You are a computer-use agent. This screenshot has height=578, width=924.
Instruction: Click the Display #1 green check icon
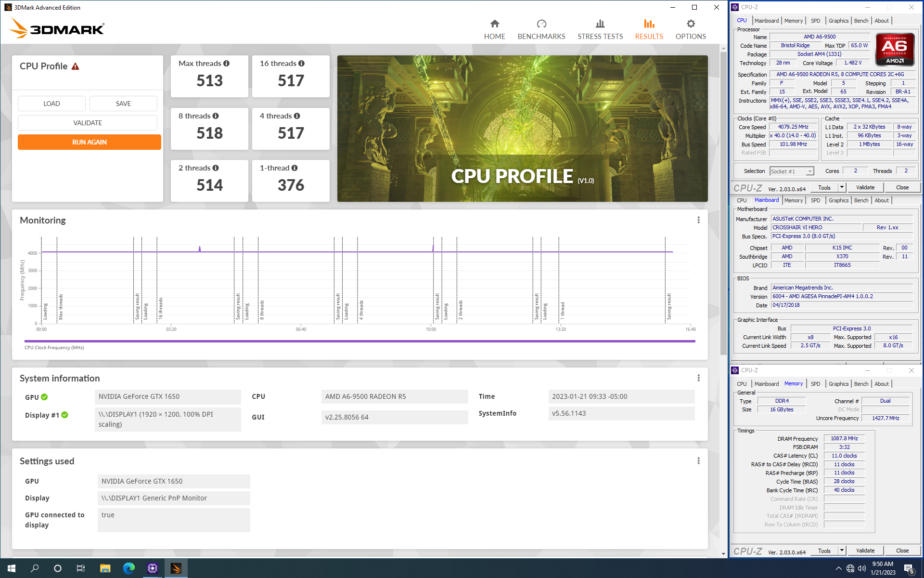pyautogui.click(x=64, y=415)
